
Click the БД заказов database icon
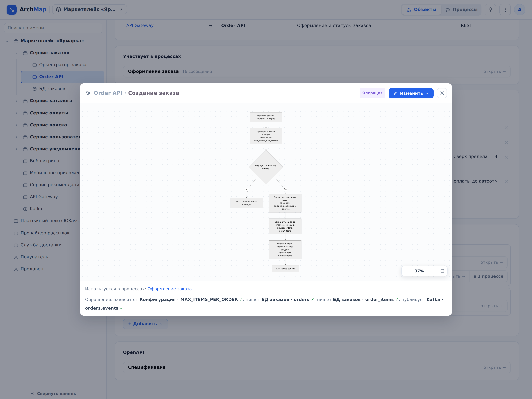pos(35,89)
